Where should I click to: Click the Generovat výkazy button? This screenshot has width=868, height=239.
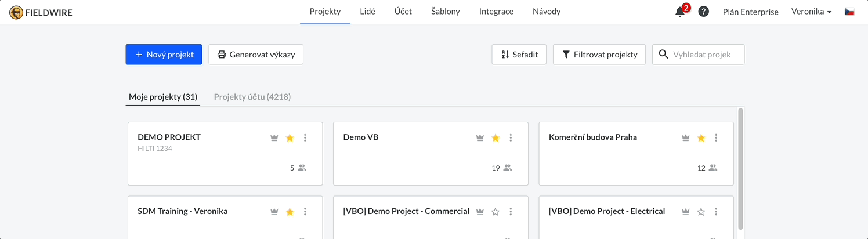click(x=256, y=55)
